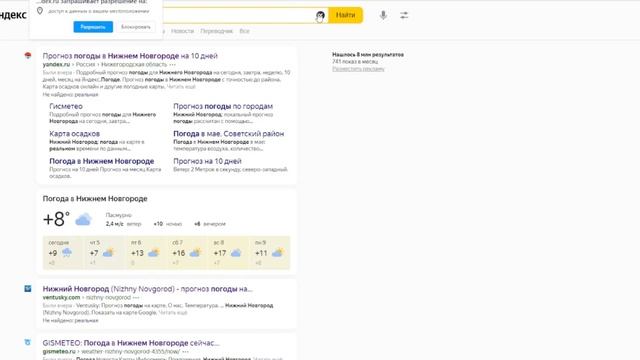
Task: Click '741 показ в месяц' text
Action: [x=355, y=62]
